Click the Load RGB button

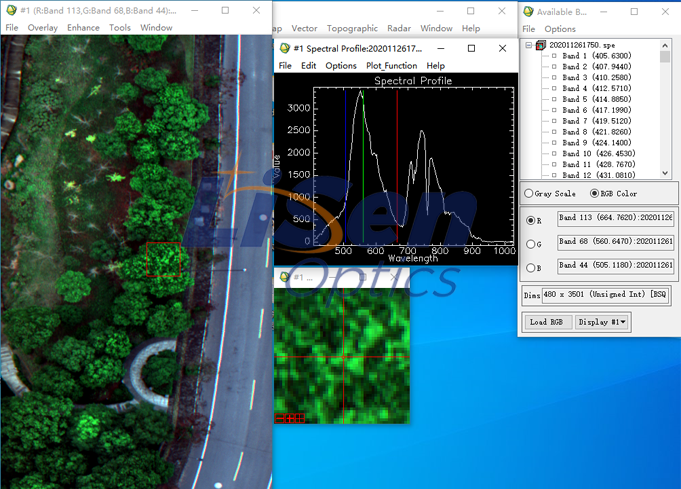(547, 322)
